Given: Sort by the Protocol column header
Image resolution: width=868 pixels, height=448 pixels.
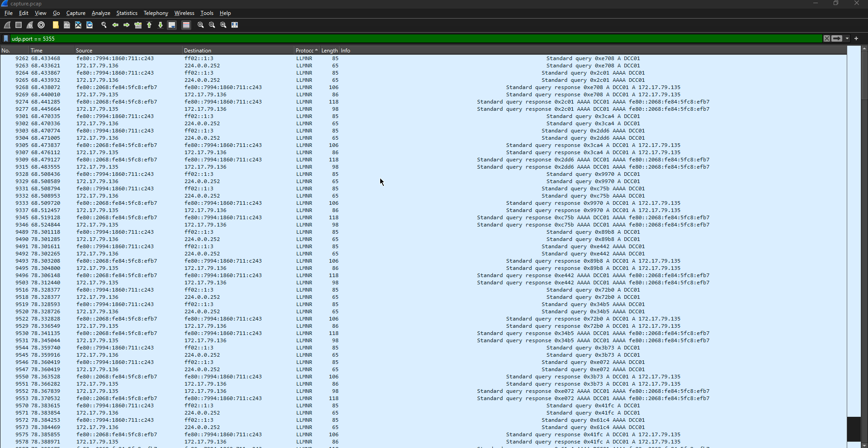Looking at the screenshot, I should (x=307, y=51).
